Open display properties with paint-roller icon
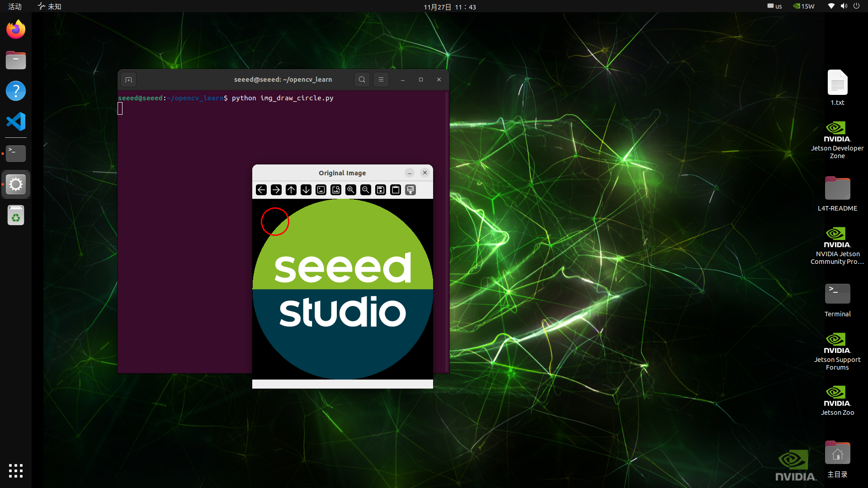Viewport: 868px width, 488px height. (x=410, y=190)
